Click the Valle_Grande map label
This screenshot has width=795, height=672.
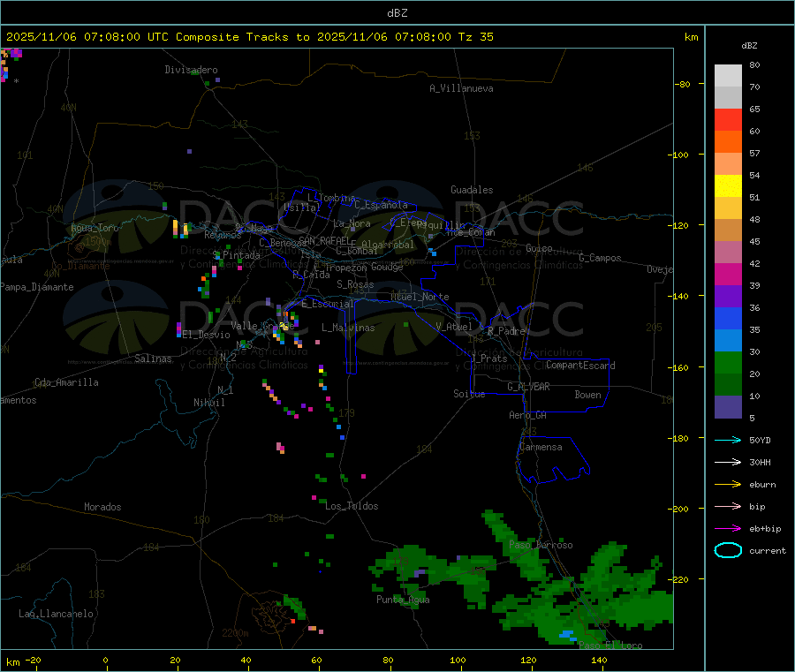point(262,326)
